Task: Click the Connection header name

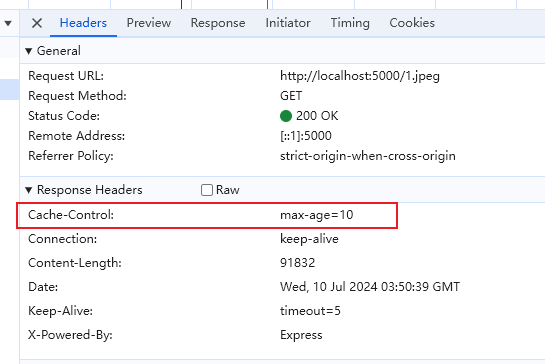Action: tap(63, 239)
